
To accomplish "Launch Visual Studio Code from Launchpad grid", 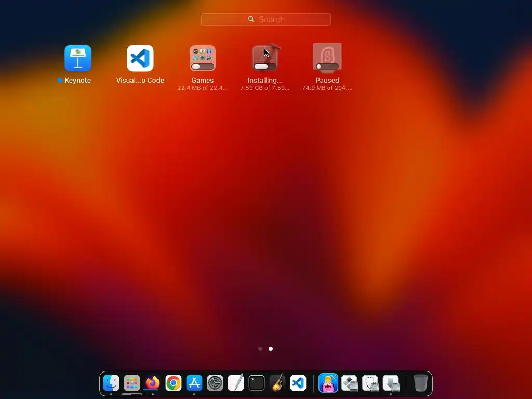I will coord(140,58).
